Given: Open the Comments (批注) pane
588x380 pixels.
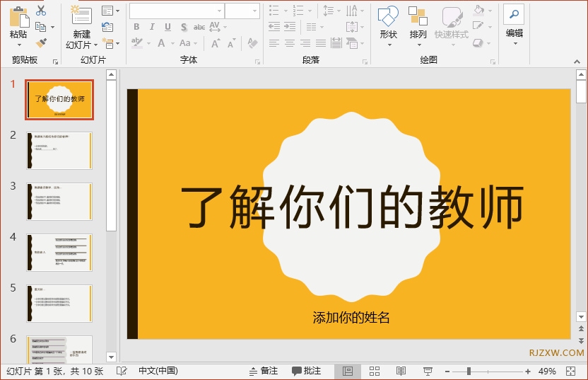Looking at the screenshot, I should (307, 371).
